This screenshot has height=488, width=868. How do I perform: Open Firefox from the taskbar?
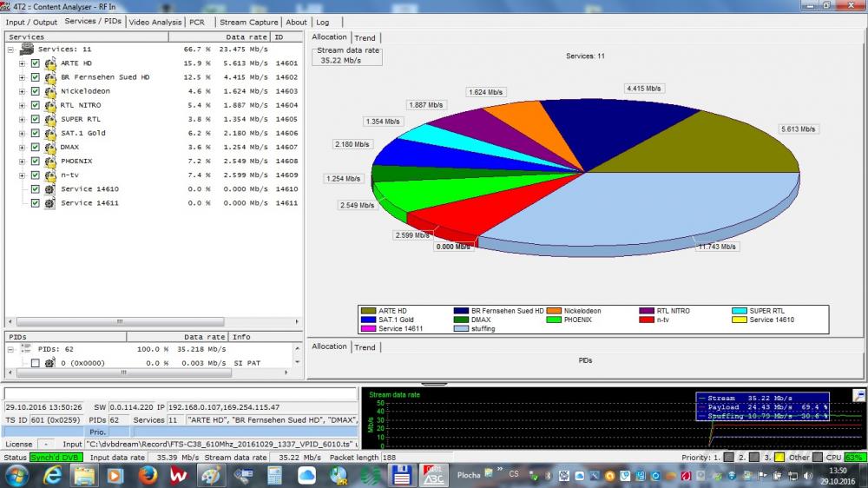tap(148, 476)
